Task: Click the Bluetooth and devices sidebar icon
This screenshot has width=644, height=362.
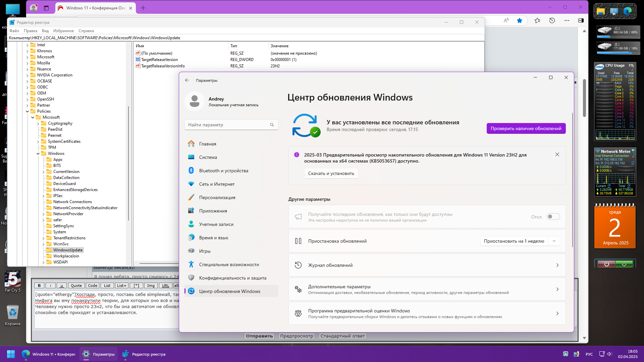Action: click(191, 171)
